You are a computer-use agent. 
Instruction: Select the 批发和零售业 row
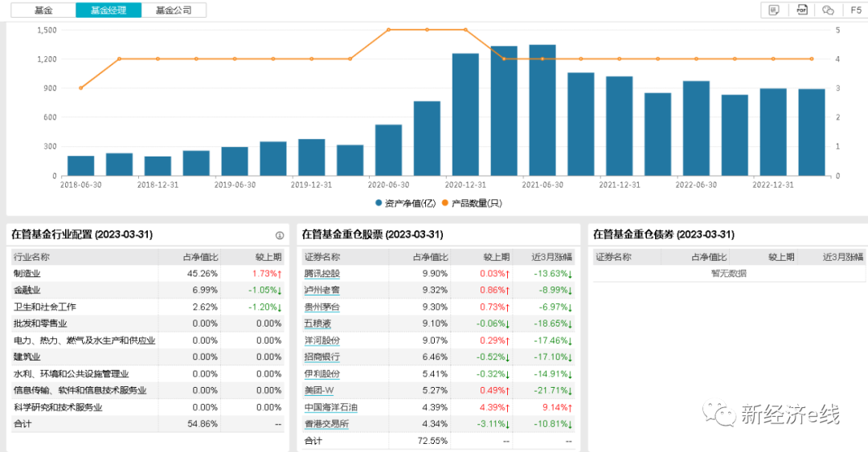click(x=148, y=323)
